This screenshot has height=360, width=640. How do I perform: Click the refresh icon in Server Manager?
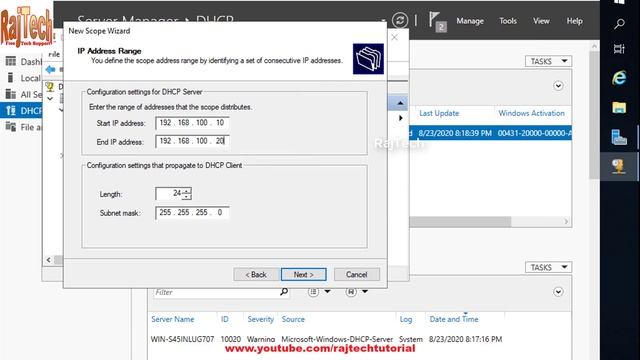click(400, 20)
